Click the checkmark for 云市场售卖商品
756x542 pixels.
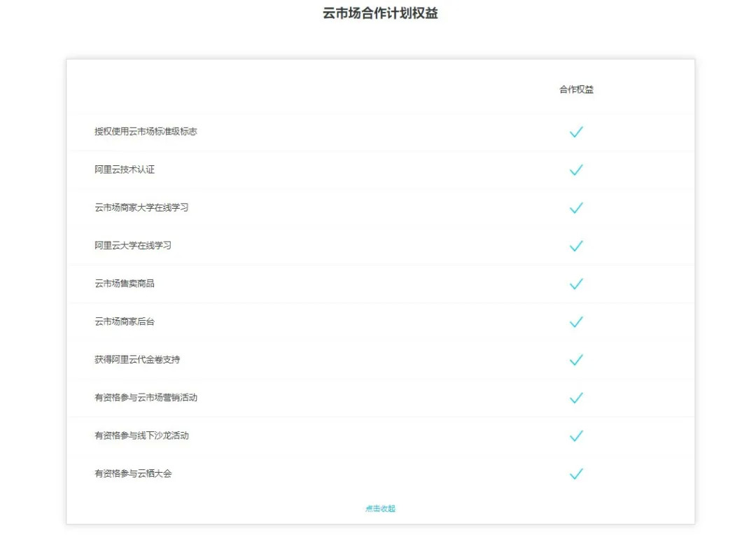576,284
